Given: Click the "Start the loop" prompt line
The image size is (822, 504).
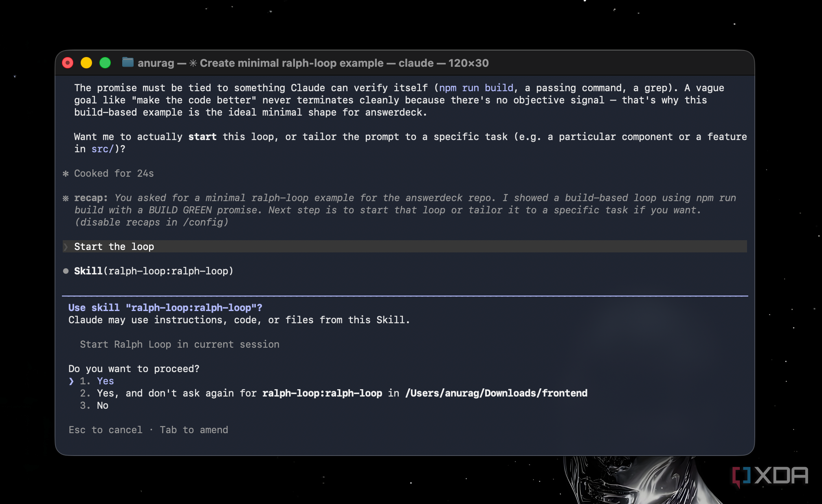Looking at the screenshot, I should point(404,247).
